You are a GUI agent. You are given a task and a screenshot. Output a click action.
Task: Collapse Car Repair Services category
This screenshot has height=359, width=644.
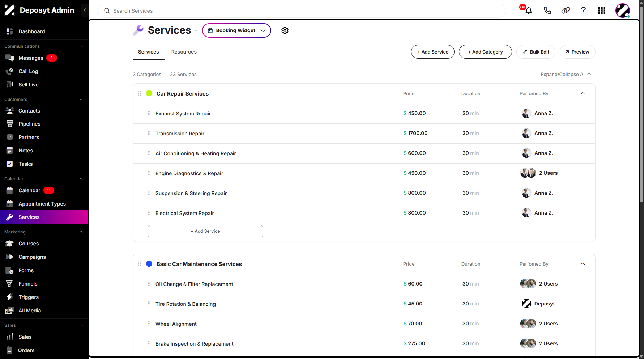tap(583, 93)
